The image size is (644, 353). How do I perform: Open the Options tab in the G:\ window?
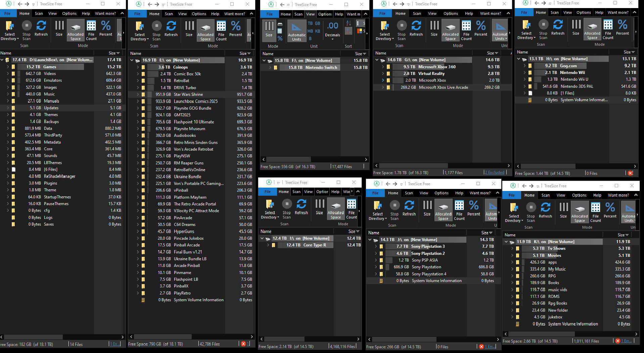[x=451, y=13]
